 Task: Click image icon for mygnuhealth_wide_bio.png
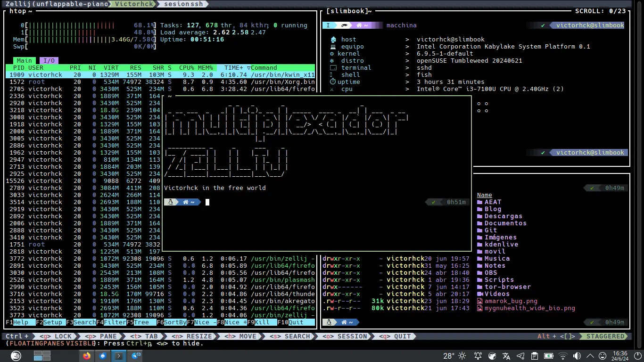pyautogui.click(x=479, y=308)
